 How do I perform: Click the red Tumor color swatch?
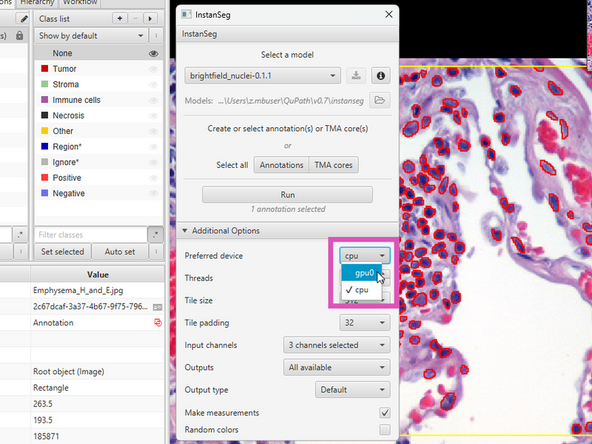click(x=45, y=68)
